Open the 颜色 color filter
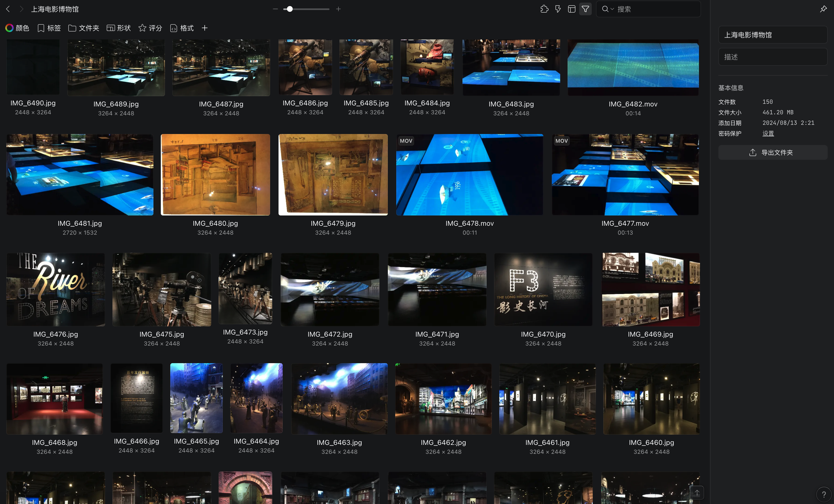The height and width of the screenshot is (504, 834). coord(17,28)
